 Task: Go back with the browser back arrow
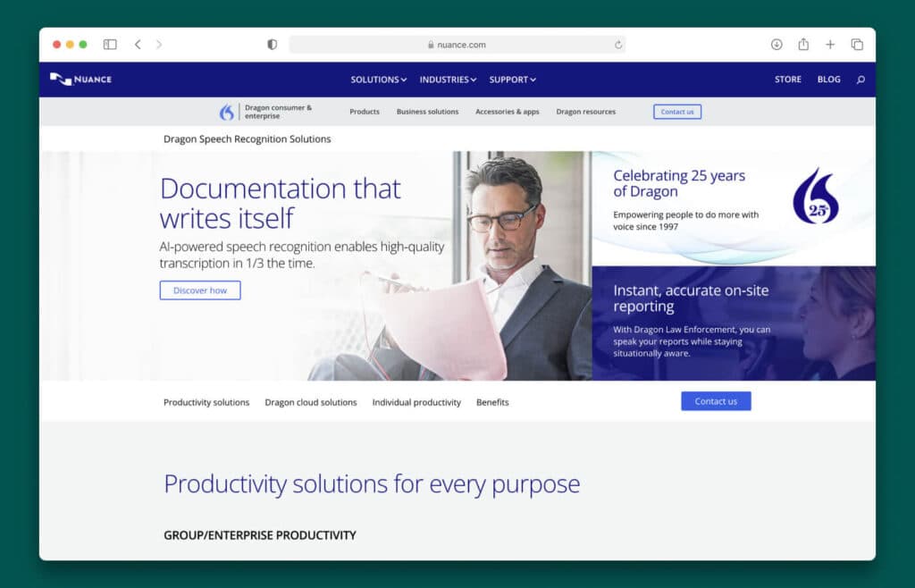[138, 45]
